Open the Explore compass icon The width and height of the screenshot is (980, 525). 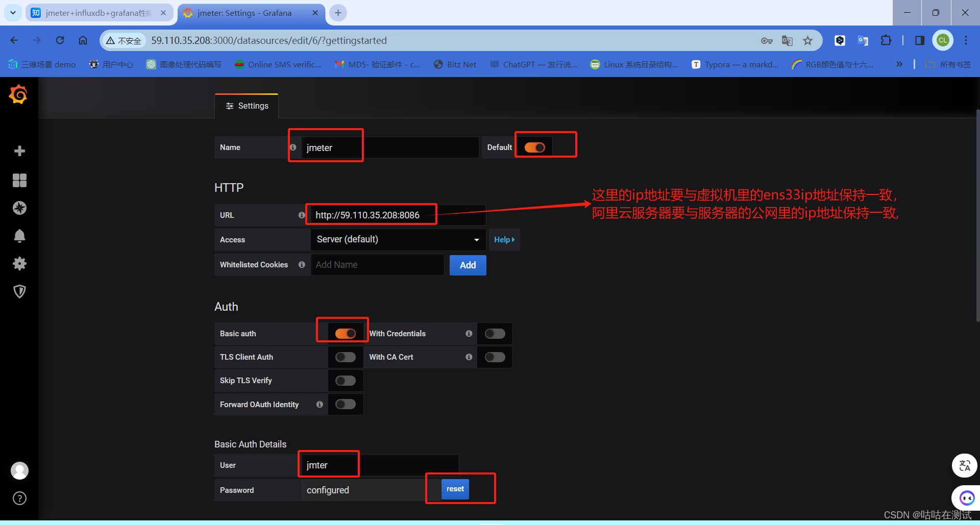(19, 208)
